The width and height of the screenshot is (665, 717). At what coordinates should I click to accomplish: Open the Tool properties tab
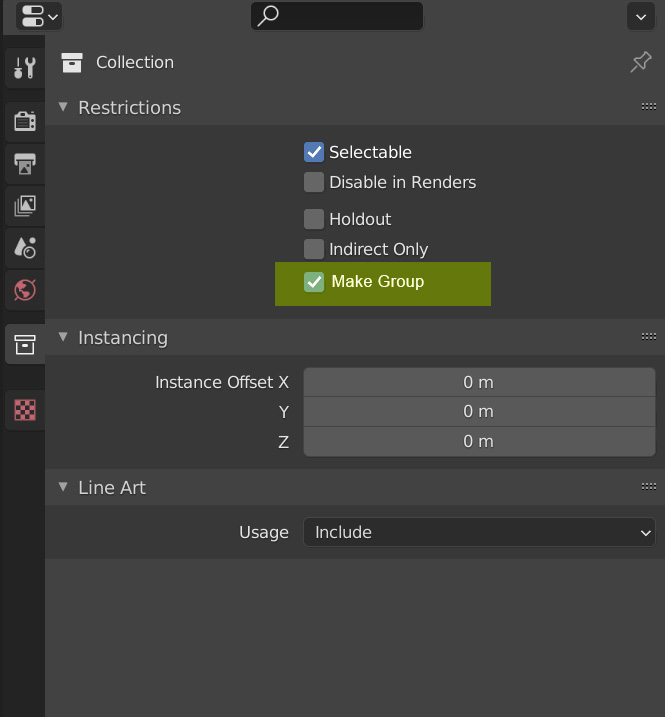pyautogui.click(x=25, y=68)
